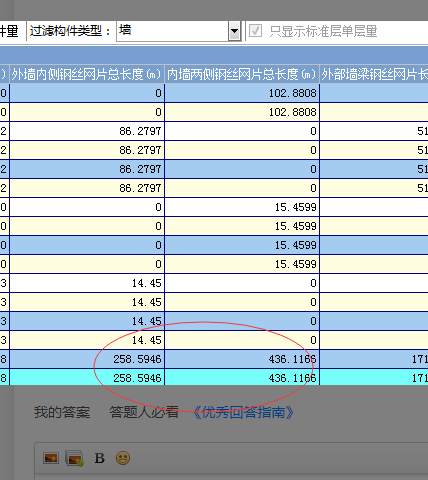Open the emoji smiley picker icon

[x=123, y=458]
